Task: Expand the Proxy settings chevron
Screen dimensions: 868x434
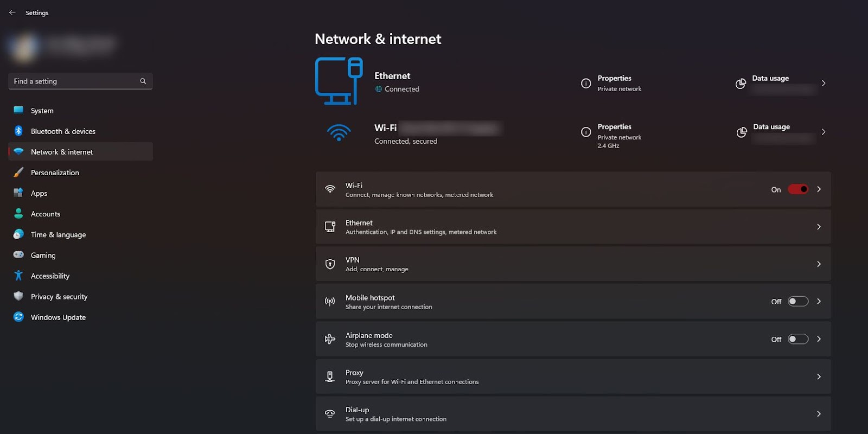Action: click(819, 376)
